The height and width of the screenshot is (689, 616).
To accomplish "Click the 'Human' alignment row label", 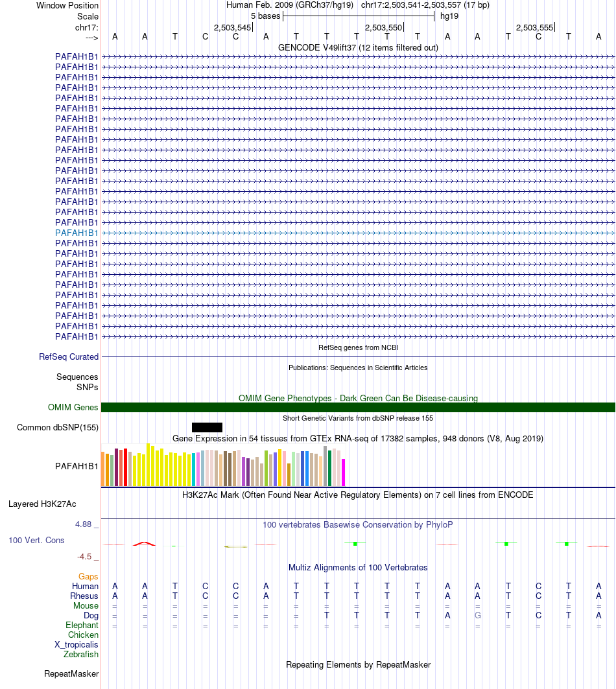I will 86,586.
